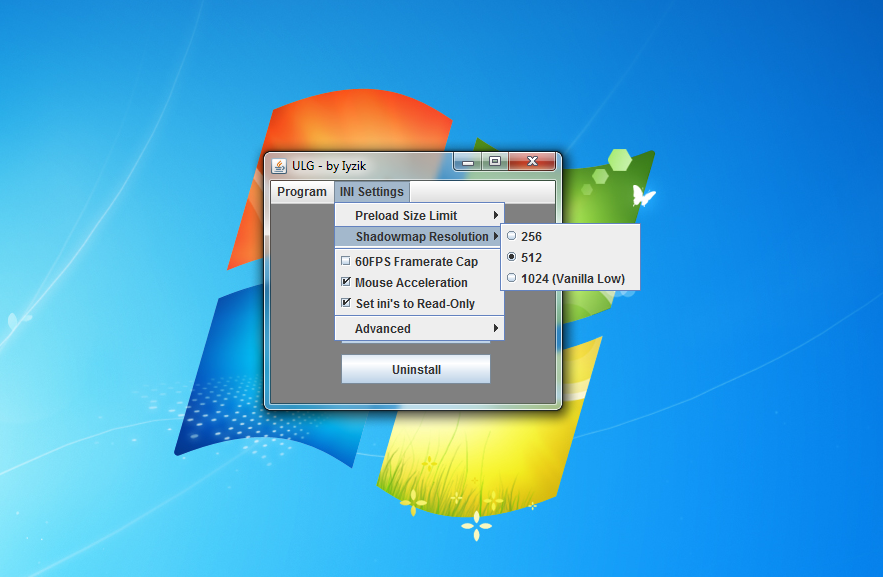This screenshot has height=577, width=883.
Task: Select the Shadowmap Resolution menu entry
Action: point(420,236)
